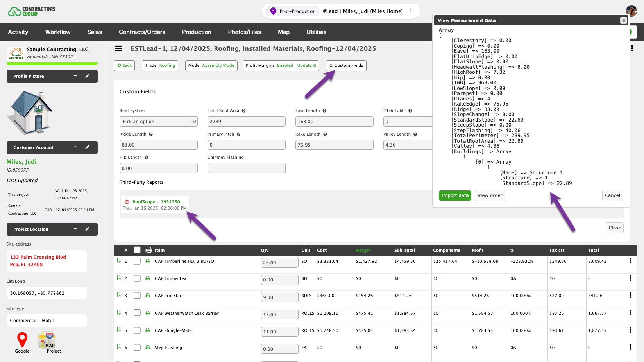Click help icon next to Rake Length
The image size is (644, 362).
325,134
